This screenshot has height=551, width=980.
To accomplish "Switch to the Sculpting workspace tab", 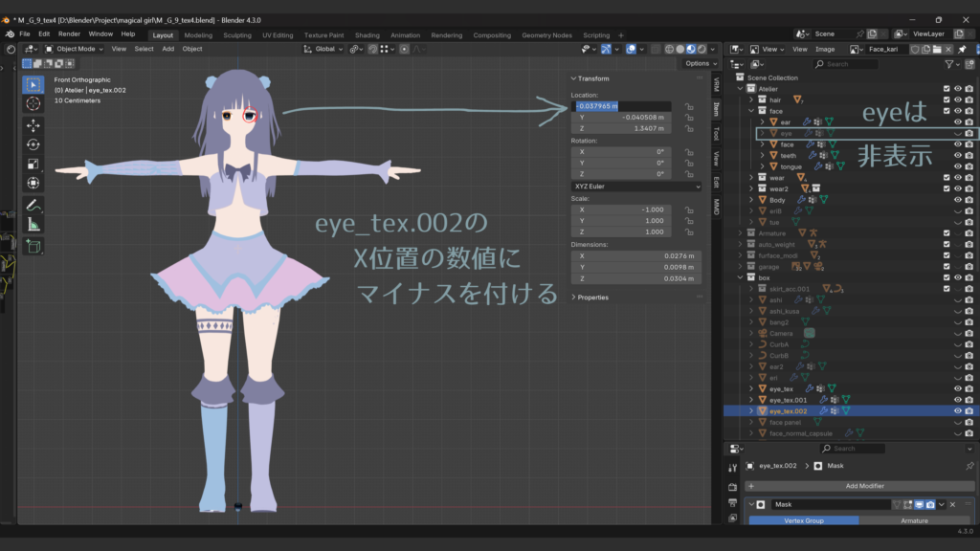I will click(x=236, y=35).
